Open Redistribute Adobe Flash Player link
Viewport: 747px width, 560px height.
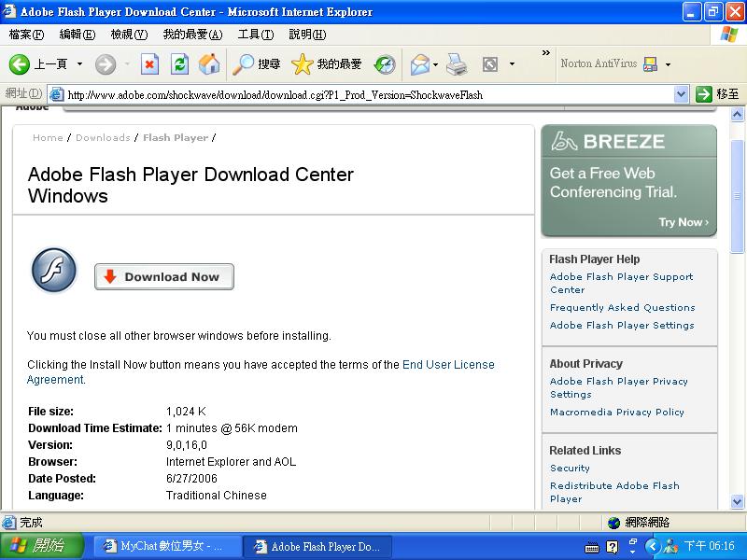pos(614,492)
